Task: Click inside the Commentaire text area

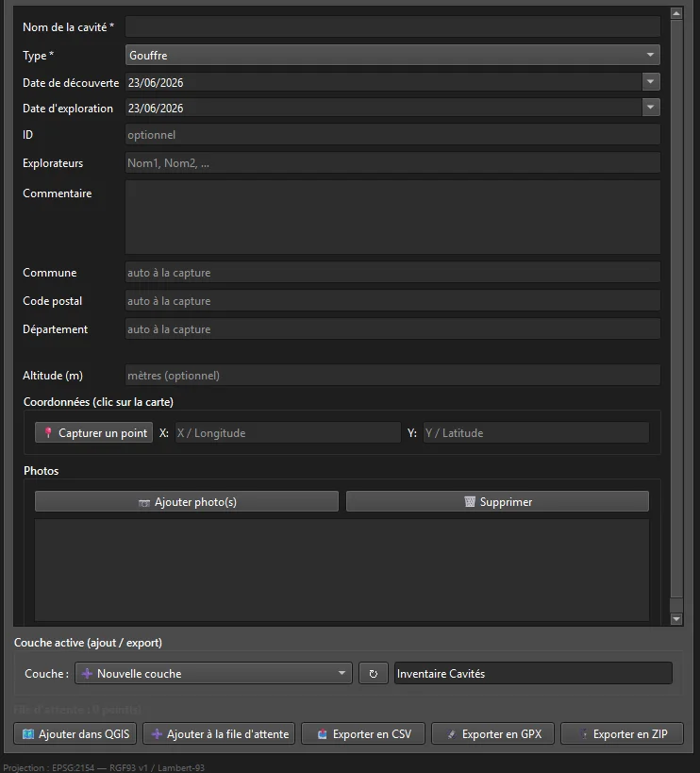Action: 392,217
